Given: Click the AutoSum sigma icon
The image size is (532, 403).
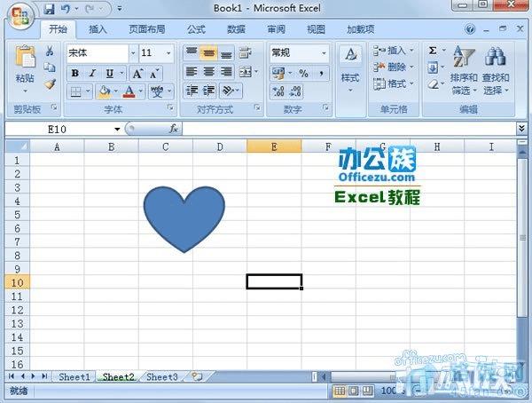Looking at the screenshot, I should pyautogui.click(x=433, y=51).
